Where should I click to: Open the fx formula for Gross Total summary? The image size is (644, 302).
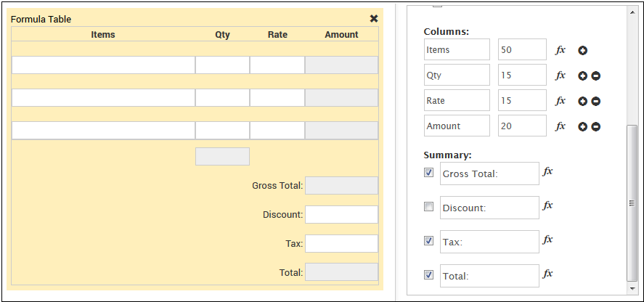pyautogui.click(x=548, y=171)
